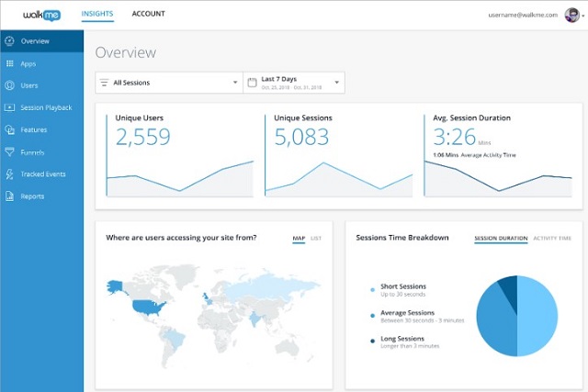Switch to the Account tab
Image resolution: width=588 pixels, height=392 pixels.
click(148, 14)
